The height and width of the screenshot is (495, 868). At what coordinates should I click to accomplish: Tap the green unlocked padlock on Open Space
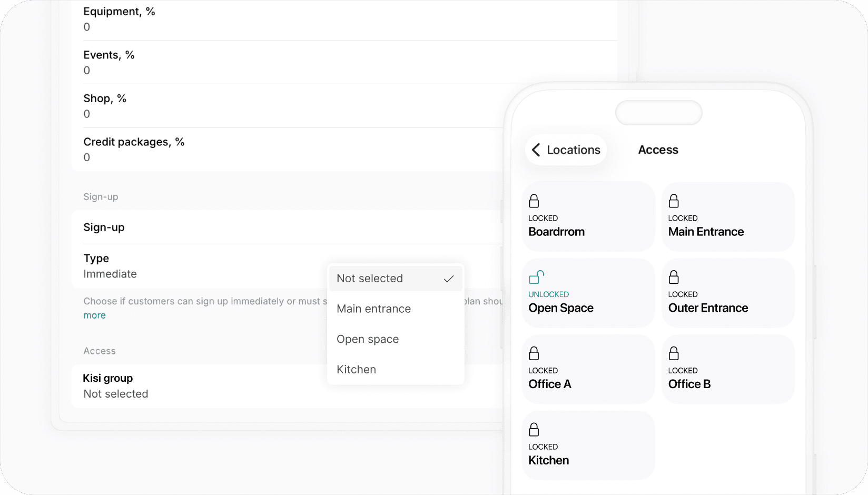[536, 277]
